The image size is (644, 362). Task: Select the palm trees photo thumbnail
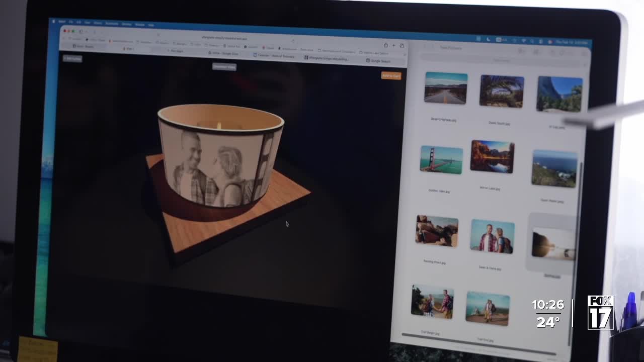pos(502,92)
